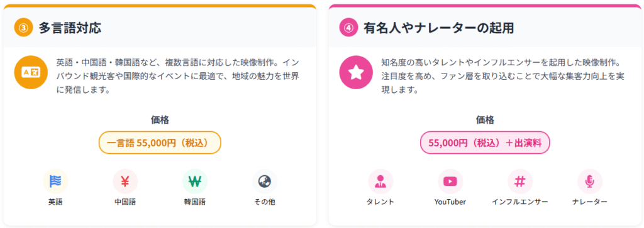This screenshot has width=644, height=228.
Task: Click the pink number ④ badge
Action: (x=348, y=28)
